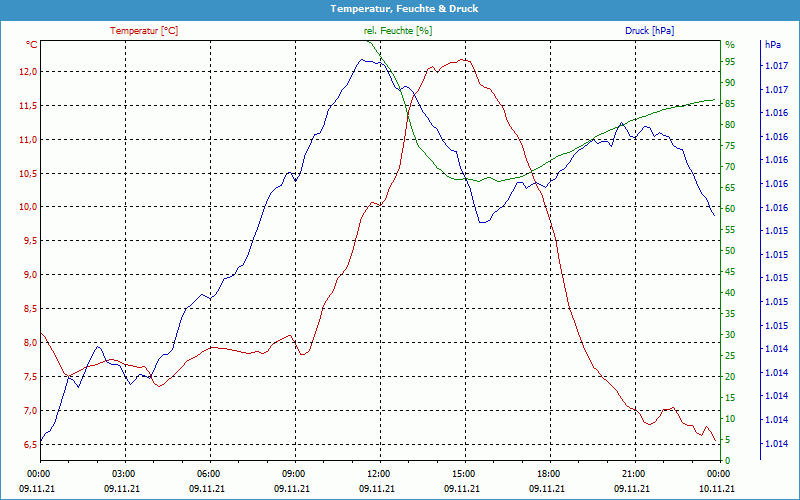The height and width of the screenshot is (500, 800).
Task: Click the 9,5 temperature axis value
Action: coord(30,241)
